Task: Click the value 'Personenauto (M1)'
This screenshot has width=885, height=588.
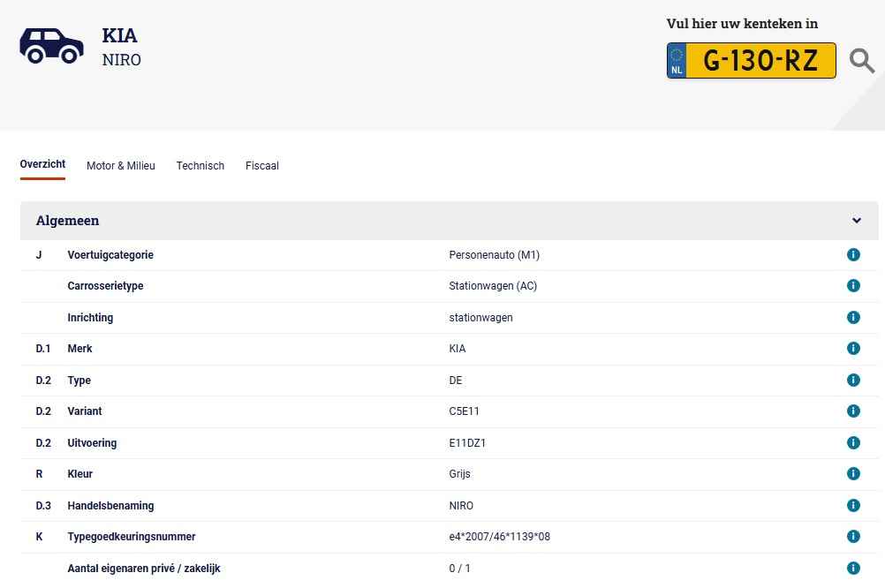Action: (495, 255)
